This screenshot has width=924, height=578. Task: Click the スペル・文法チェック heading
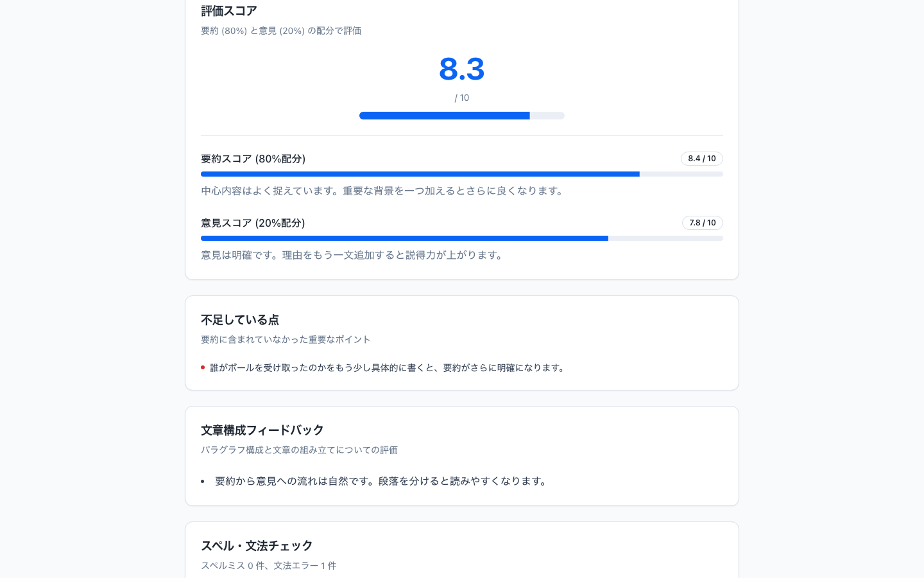pyautogui.click(x=257, y=546)
